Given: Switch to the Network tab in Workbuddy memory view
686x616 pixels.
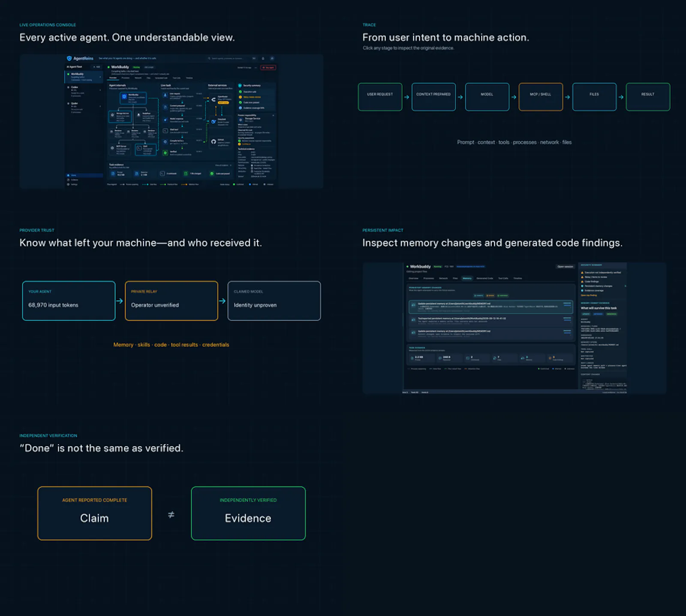Looking at the screenshot, I should coord(443,278).
